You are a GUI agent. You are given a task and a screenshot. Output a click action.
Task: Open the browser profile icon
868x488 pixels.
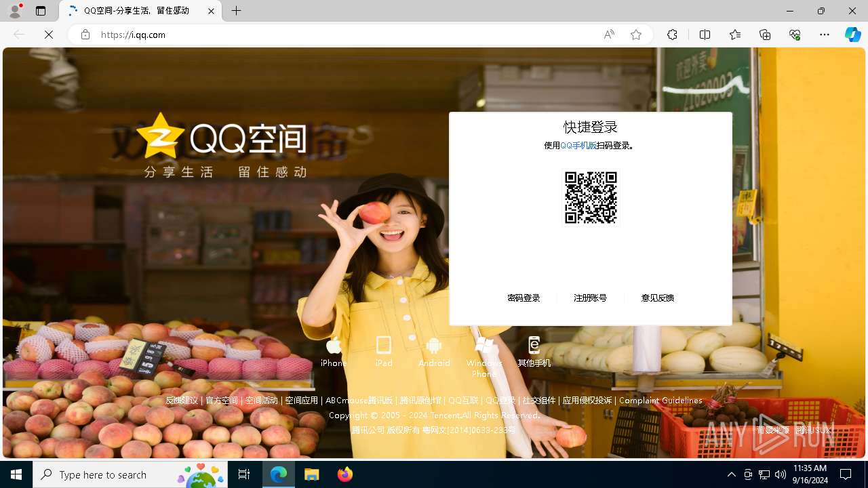(15, 11)
